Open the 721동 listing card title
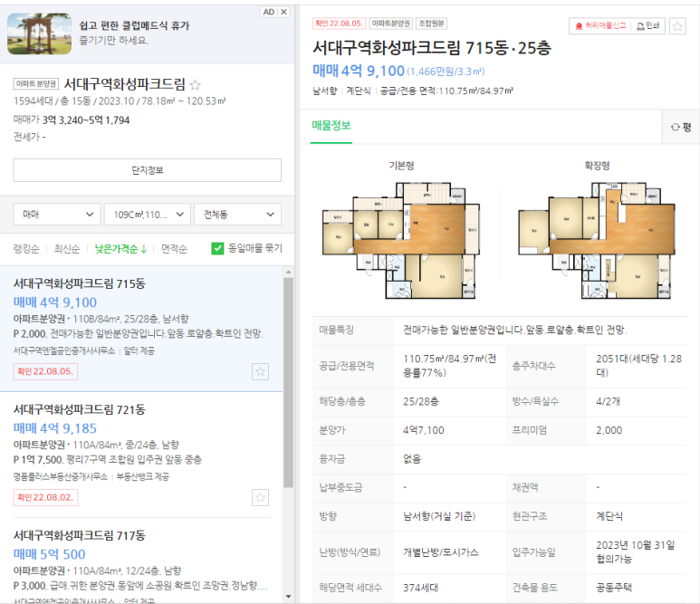Image resolution: width=700 pixels, height=604 pixels. coord(80,409)
